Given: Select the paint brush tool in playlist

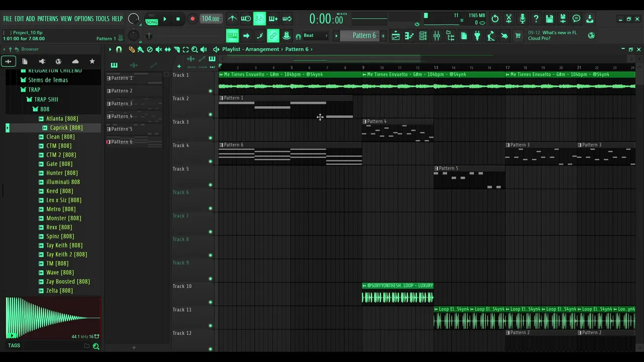Looking at the screenshot, I should [140, 49].
